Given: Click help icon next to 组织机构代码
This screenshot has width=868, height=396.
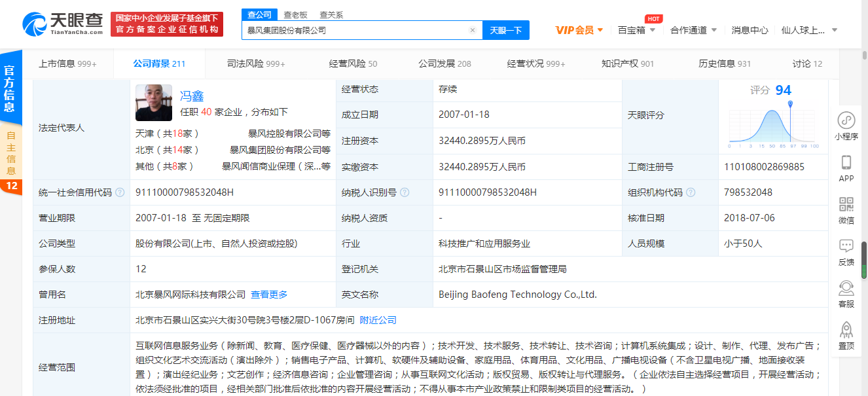Looking at the screenshot, I should (x=691, y=192).
